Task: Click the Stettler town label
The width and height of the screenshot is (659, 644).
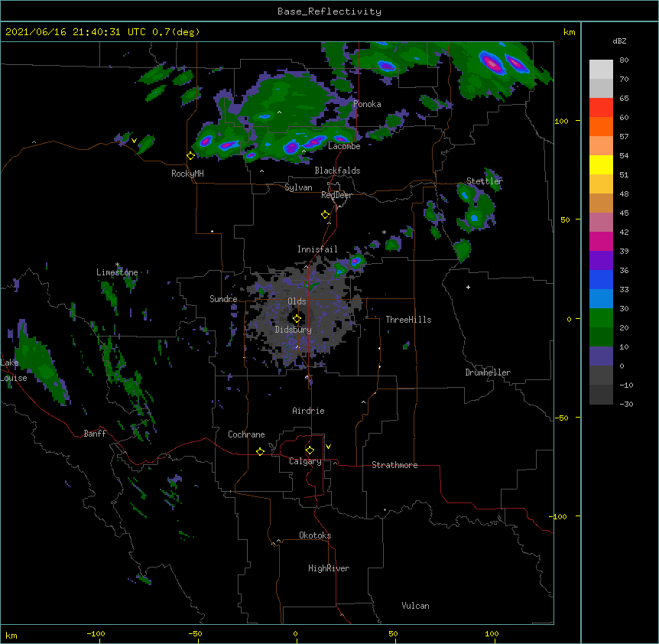Action: (484, 181)
